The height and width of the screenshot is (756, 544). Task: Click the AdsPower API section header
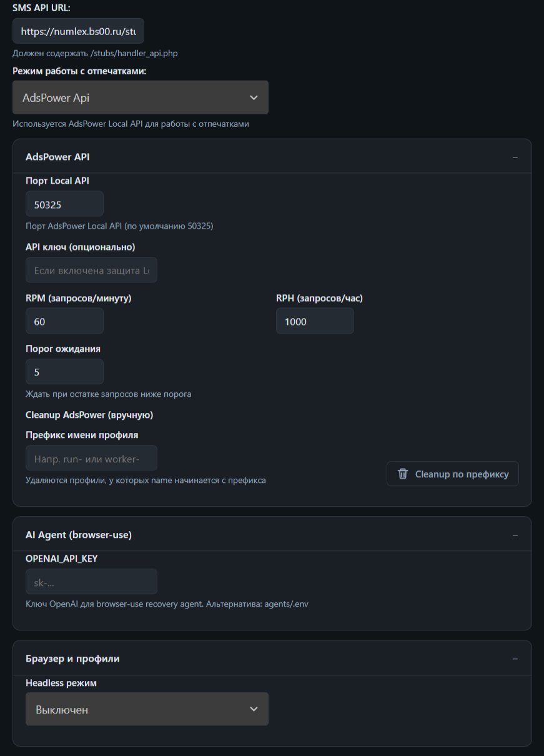pyautogui.click(x=272, y=157)
